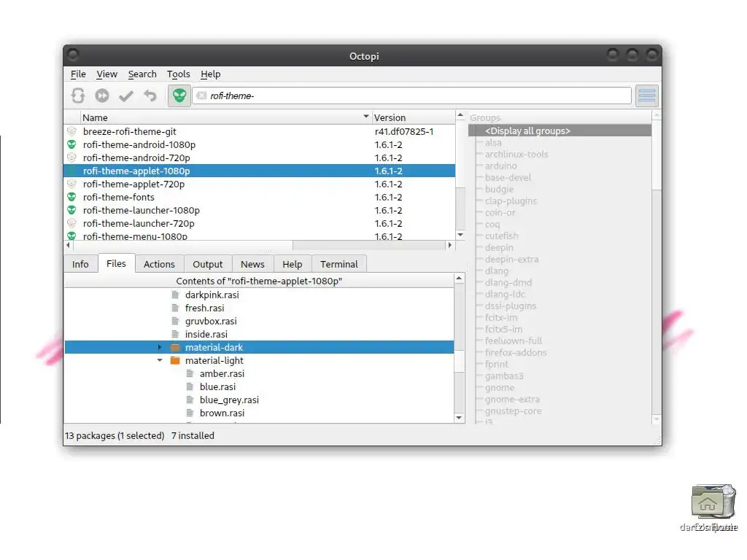The height and width of the screenshot is (560, 747).
Task: Select the archlinux-tools group
Action: click(516, 155)
